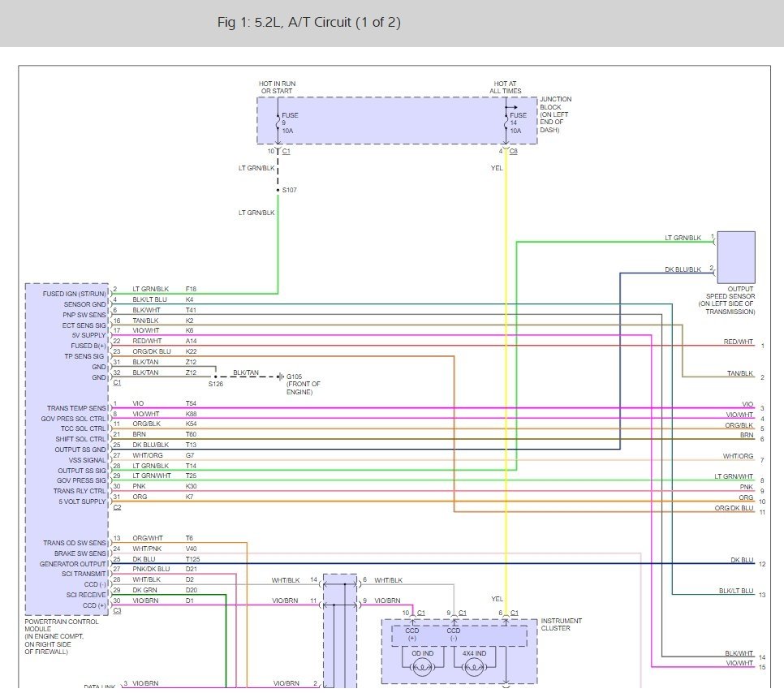Click the Fuse 9 symbol in junction block
The image size is (784, 693).
click(278, 123)
